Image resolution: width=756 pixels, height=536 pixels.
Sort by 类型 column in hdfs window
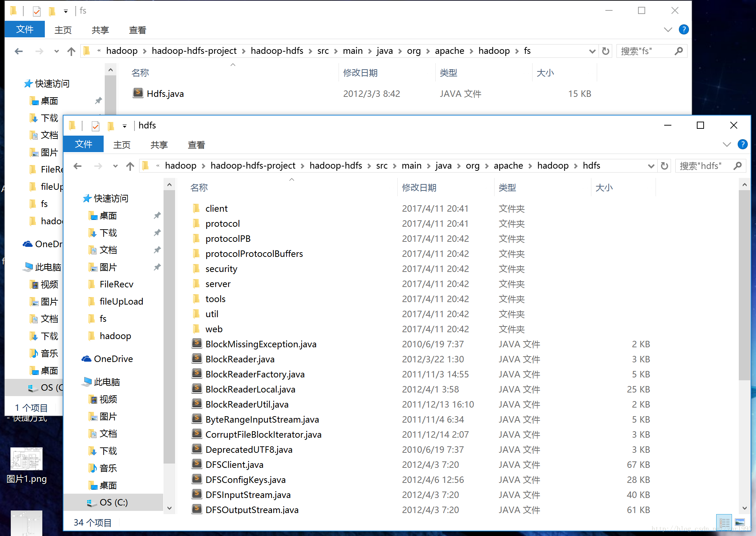click(542, 187)
